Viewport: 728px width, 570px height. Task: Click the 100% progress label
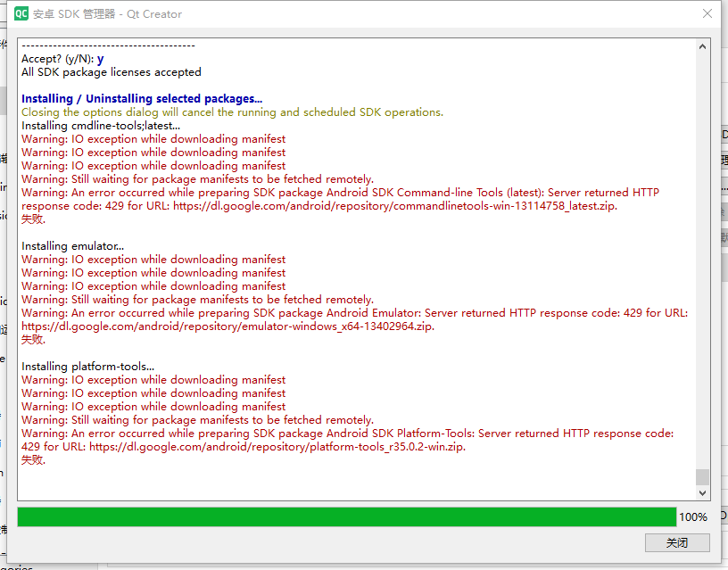(x=693, y=517)
